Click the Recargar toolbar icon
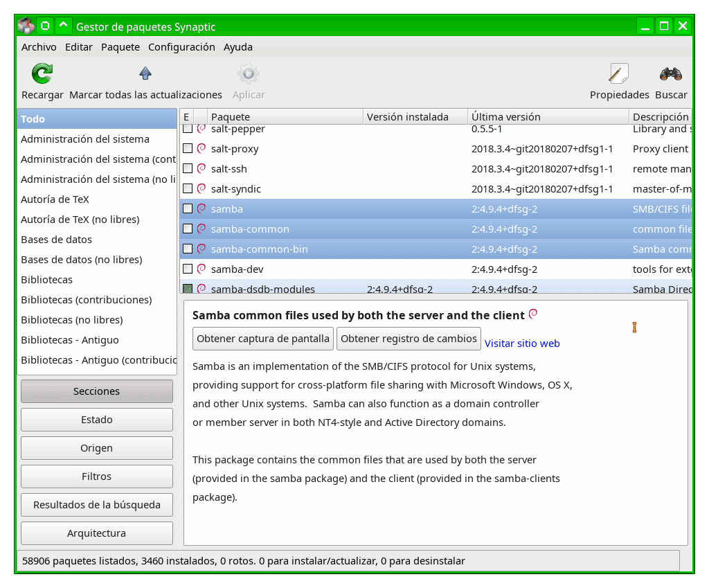The height and width of the screenshot is (588, 709). pyautogui.click(x=41, y=73)
